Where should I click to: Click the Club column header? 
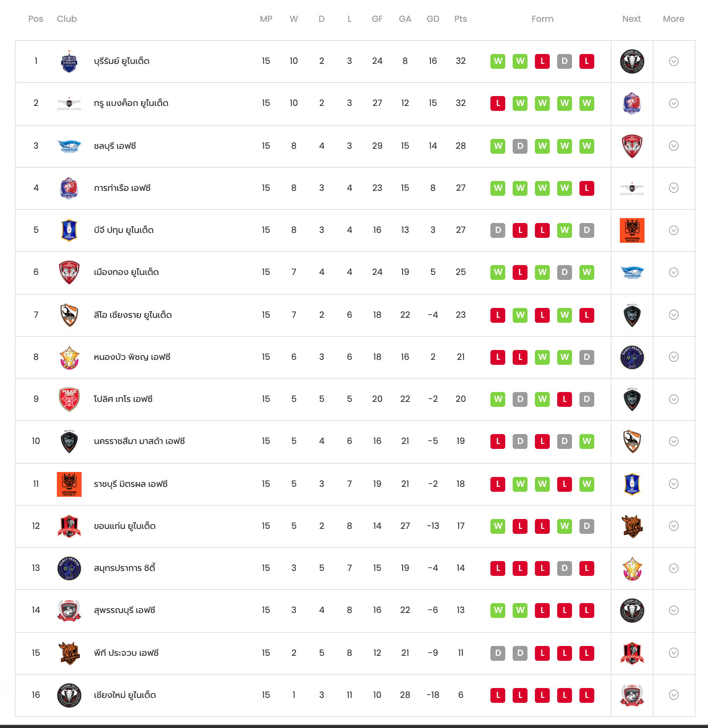pos(67,19)
